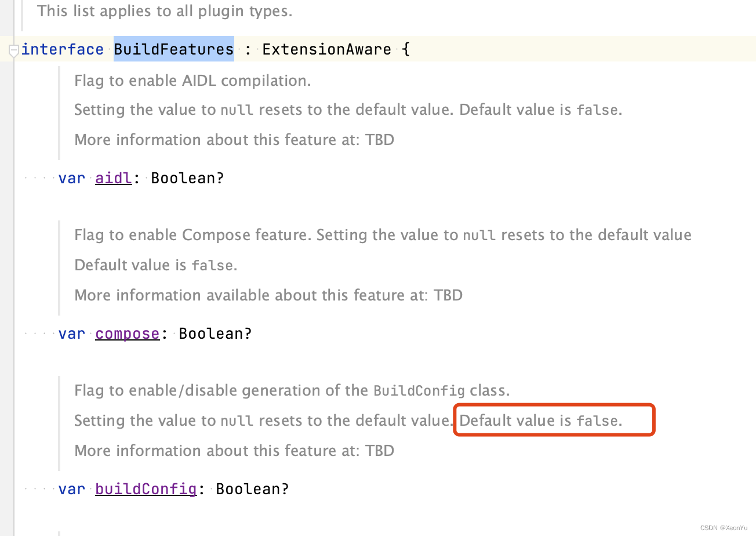Click var keyword before compose
The image size is (756, 536).
tap(72, 334)
